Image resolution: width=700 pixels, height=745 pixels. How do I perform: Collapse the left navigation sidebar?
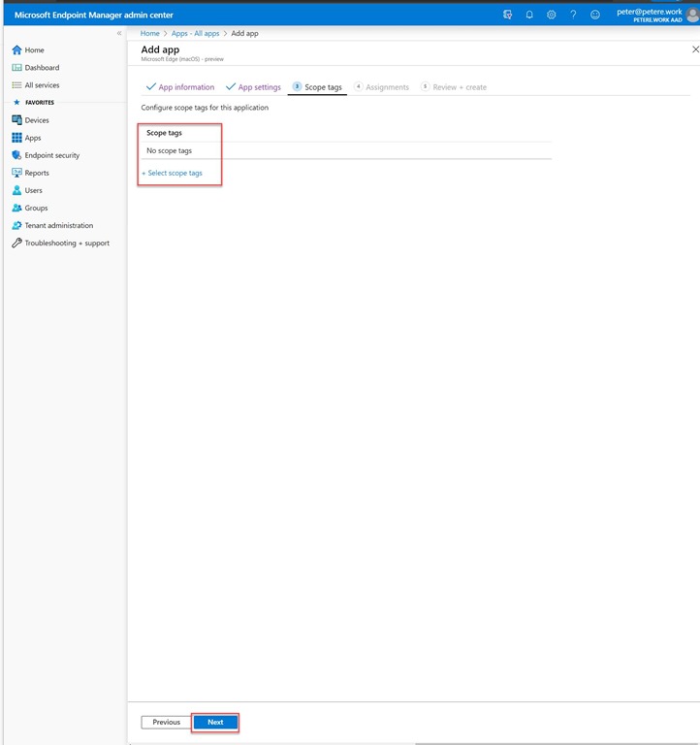(119, 34)
